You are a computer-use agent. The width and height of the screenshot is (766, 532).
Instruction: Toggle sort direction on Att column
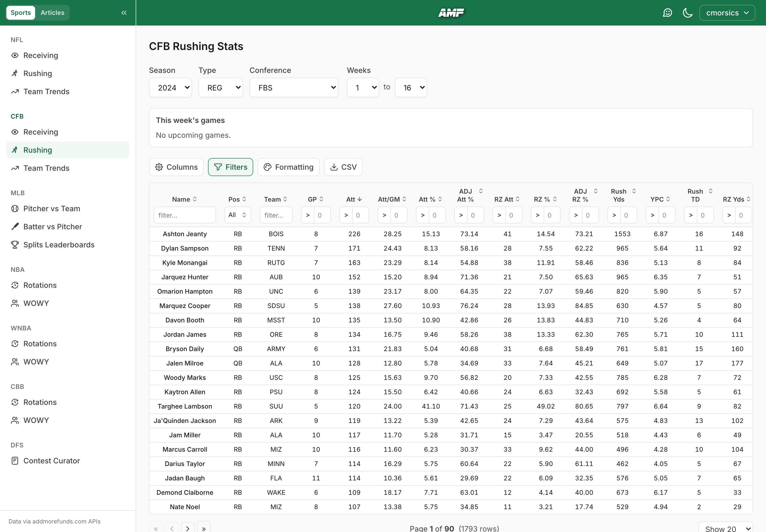354,199
